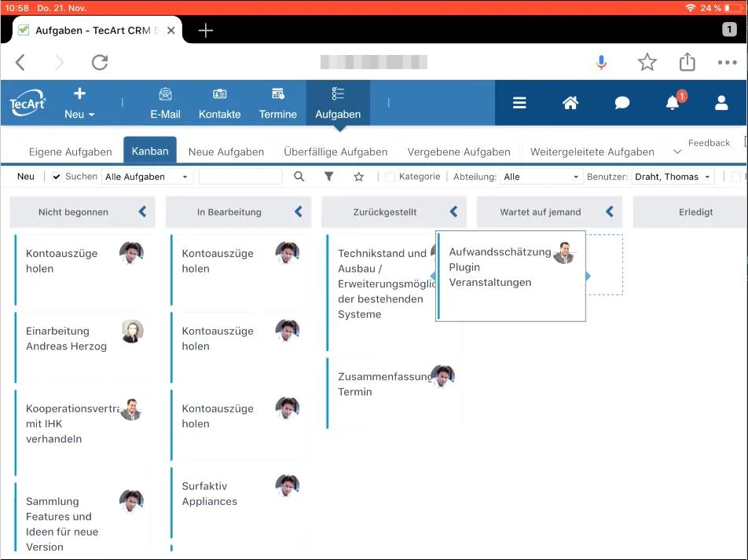
Task: Click the search magnifier icon
Action: point(299,177)
